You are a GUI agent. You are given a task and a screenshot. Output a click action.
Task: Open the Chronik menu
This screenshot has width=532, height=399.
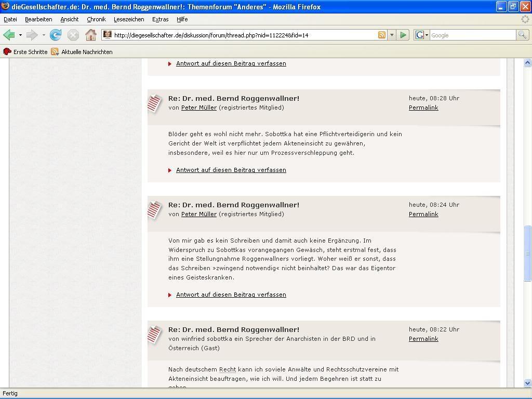click(96, 19)
